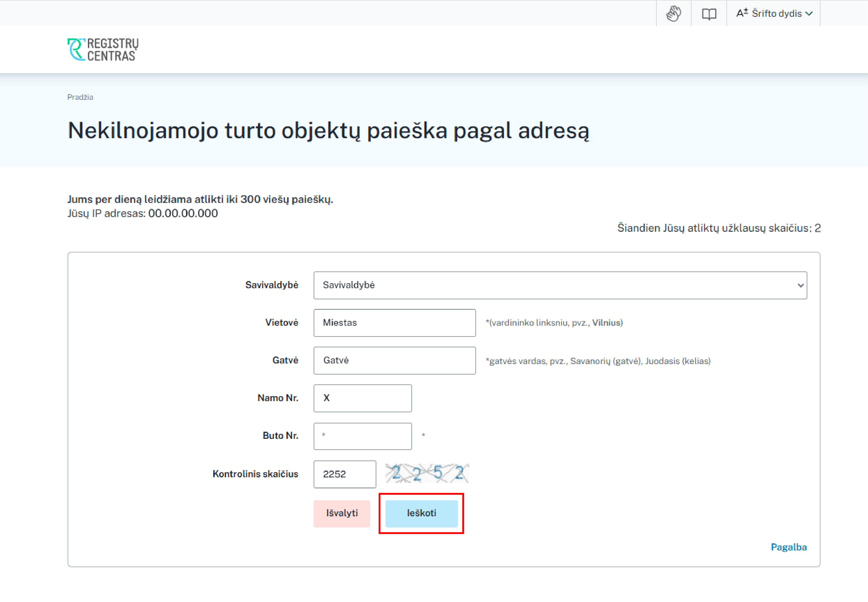
Task: Open the Savivaldybė dropdown list
Action: click(560, 285)
